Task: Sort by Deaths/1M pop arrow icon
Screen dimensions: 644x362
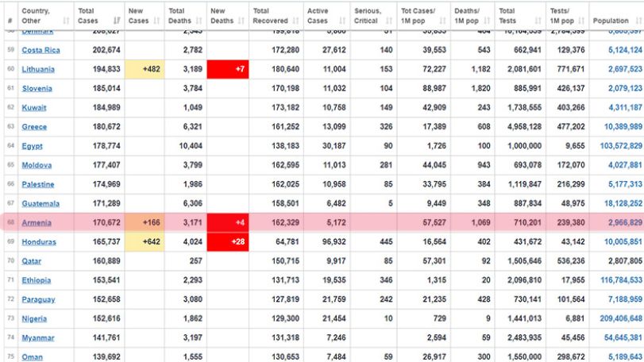Action: 487,21
